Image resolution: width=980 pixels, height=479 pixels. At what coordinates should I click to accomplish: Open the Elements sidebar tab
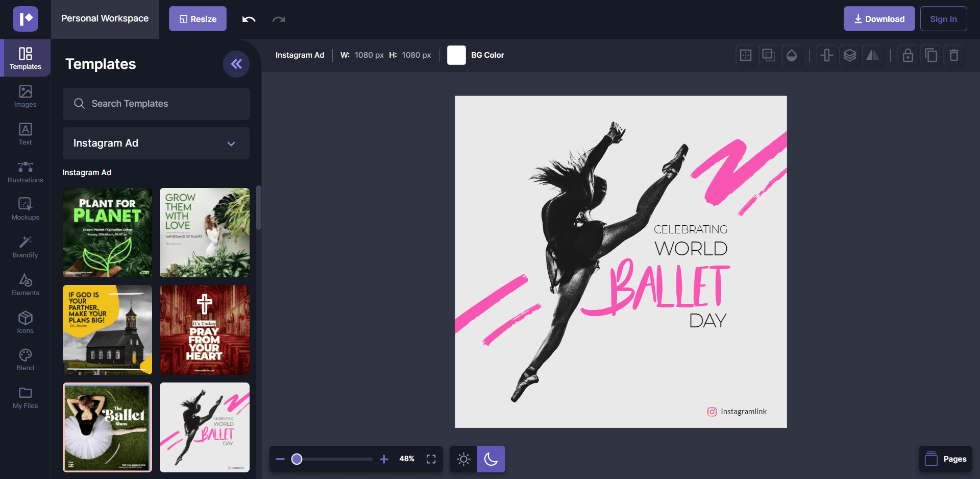25,284
